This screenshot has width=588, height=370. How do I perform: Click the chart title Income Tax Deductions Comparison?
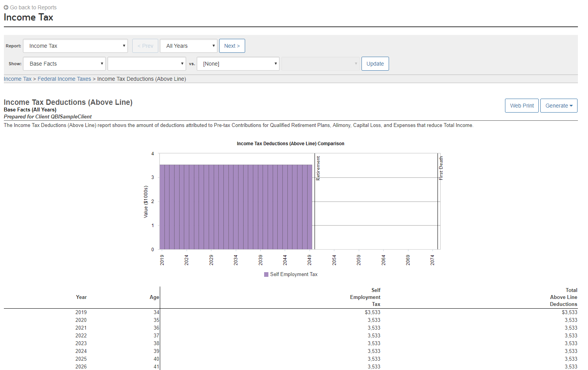coord(291,144)
